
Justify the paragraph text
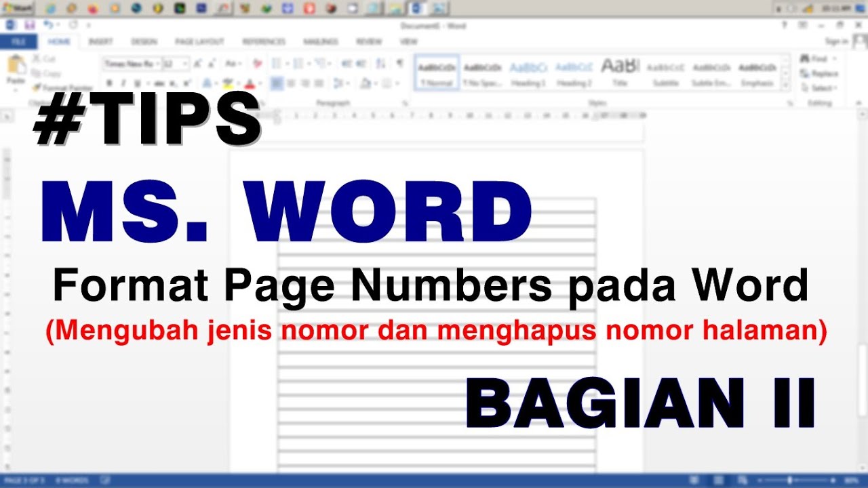click(320, 83)
